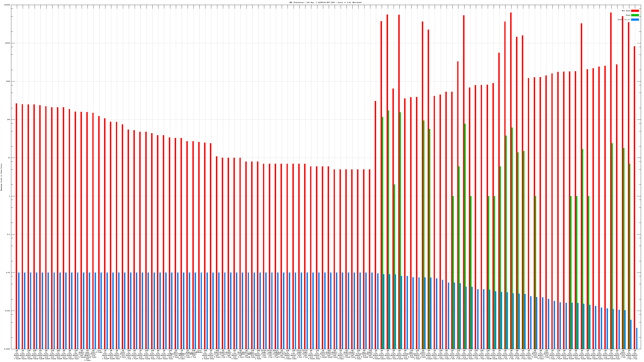Viewport: 644px width, 362px height.
Task: Select the 'Not Spam' legend label
Action: [626, 11]
